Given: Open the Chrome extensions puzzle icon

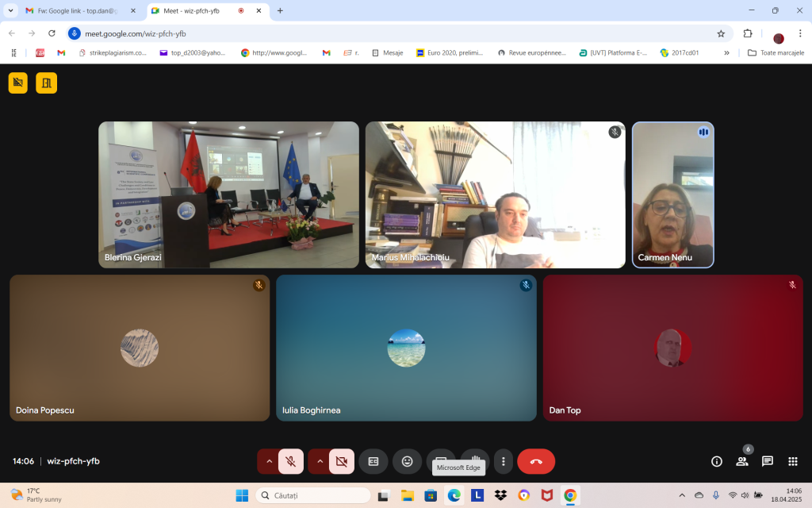Looking at the screenshot, I should (x=747, y=33).
